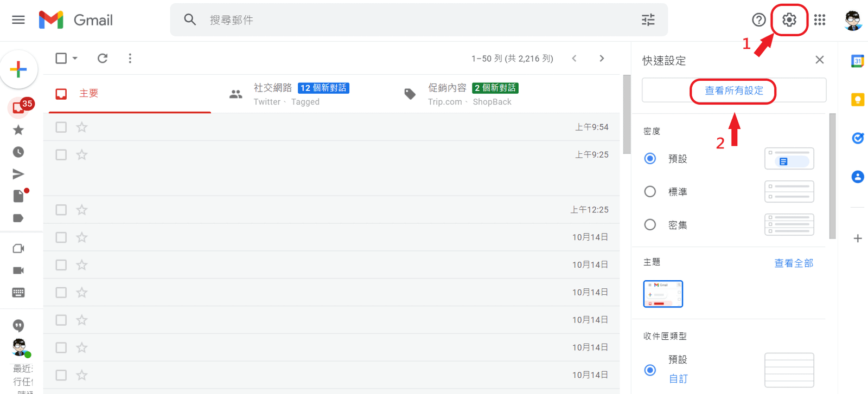
Task: Open Google Tasks side panel icon
Action: (x=858, y=138)
